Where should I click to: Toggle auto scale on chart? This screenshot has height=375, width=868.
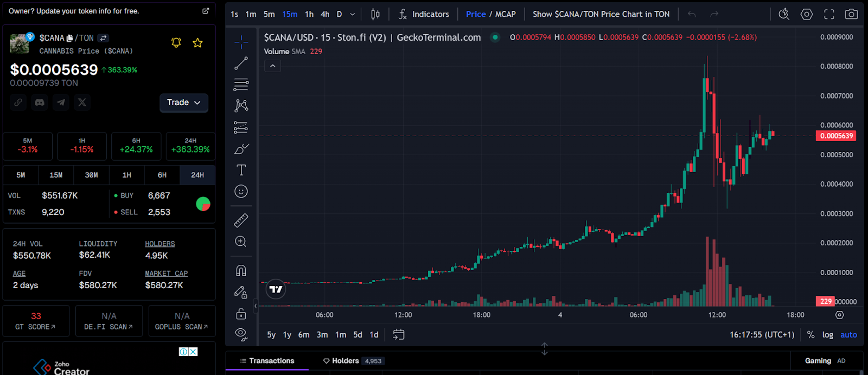click(x=849, y=335)
